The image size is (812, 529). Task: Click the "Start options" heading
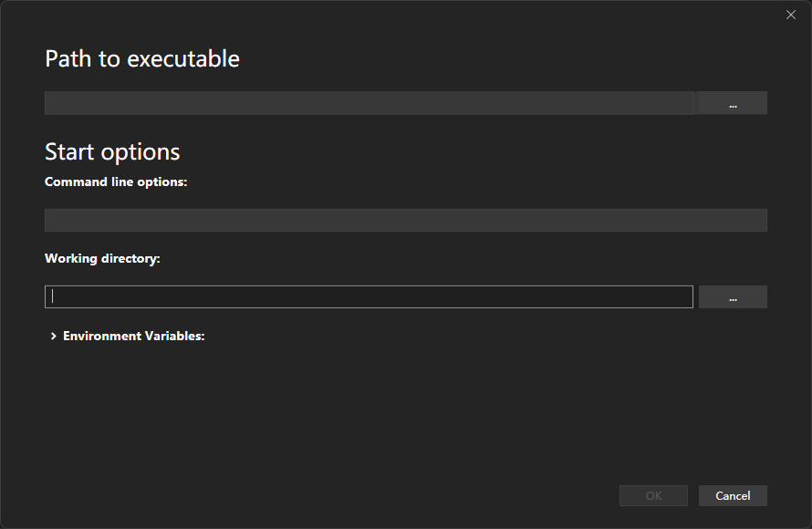click(112, 151)
